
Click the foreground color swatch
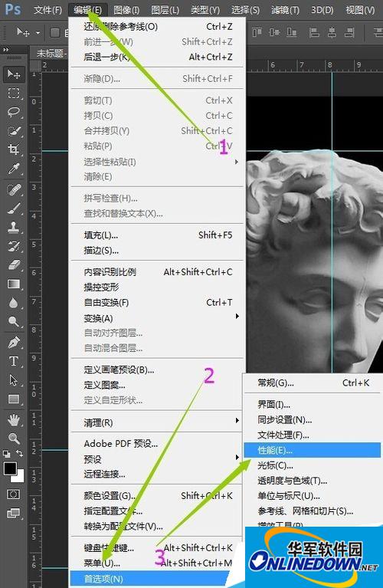[x=10, y=468]
